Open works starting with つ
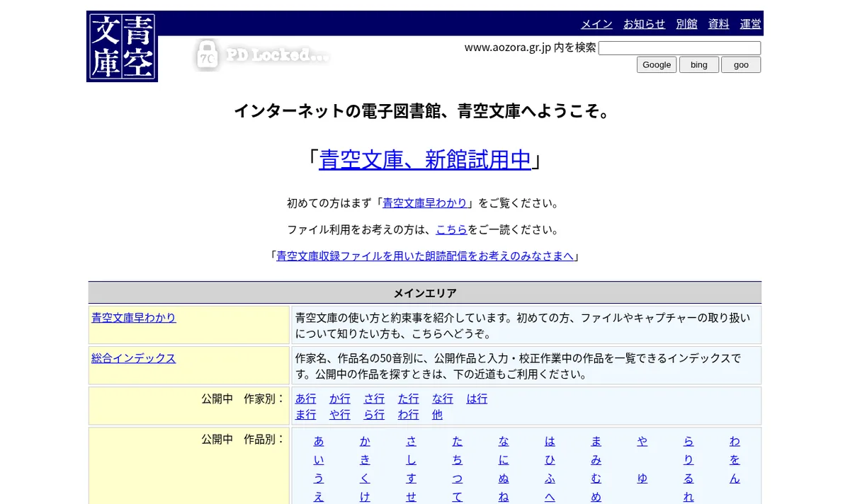This screenshot has height=504, width=850. click(458, 478)
